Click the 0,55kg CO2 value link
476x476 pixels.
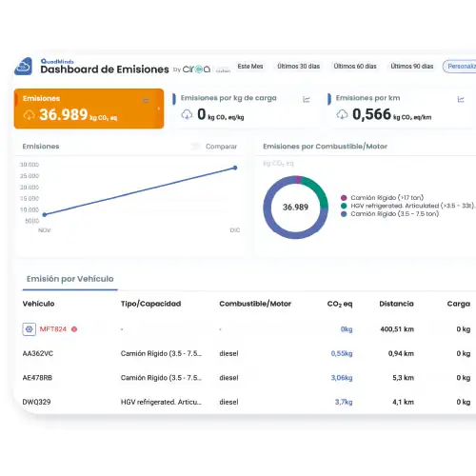click(342, 353)
